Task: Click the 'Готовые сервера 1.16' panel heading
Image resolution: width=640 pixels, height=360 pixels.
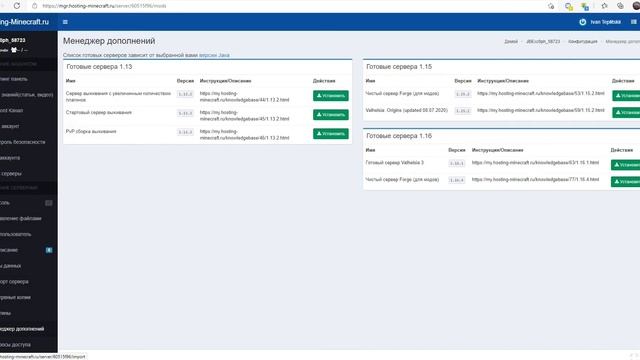Action: click(x=399, y=136)
